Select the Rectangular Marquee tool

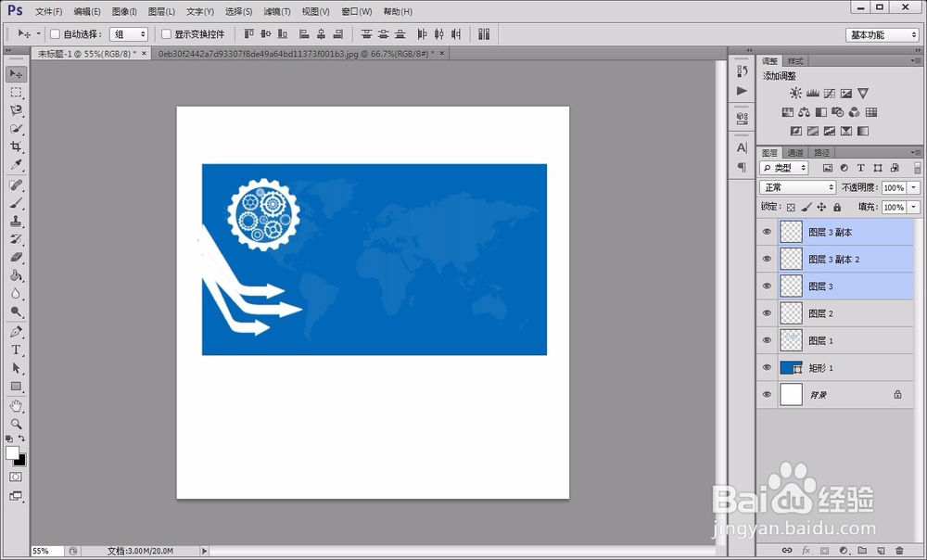pyautogui.click(x=16, y=92)
